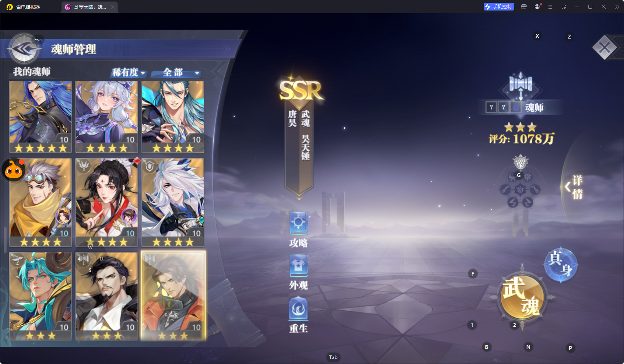Image resolution: width=624 pixels, height=364 pixels.
Task: Select the four-star teal-haired smiling man card
Action: [173, 117]
